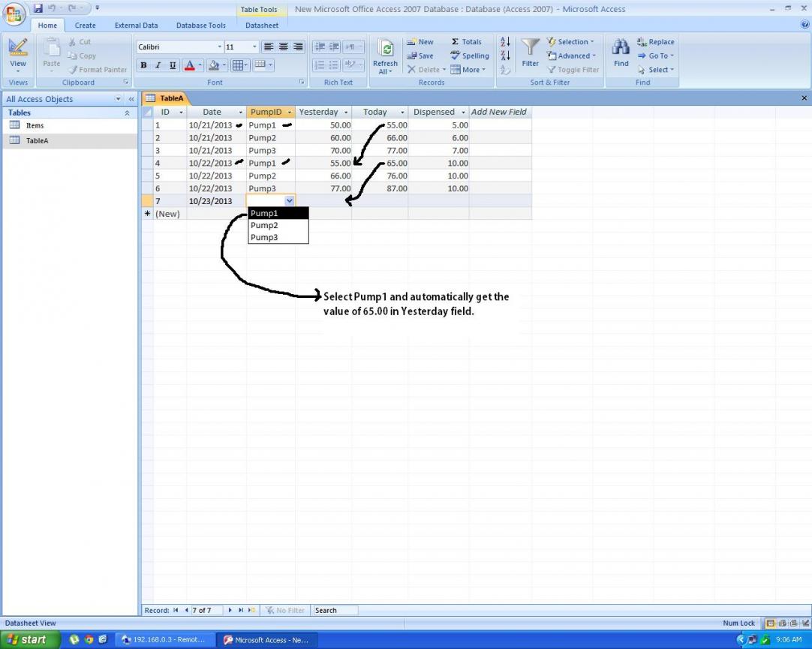The image size is (812, 649).
Task: Switch to External Data ribbon tab
Action: tap(136, 26)
